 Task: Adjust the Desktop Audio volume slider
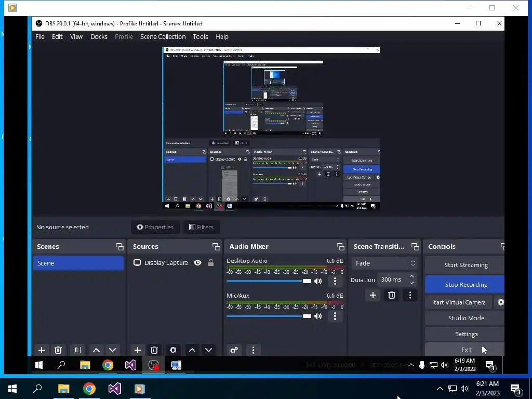pos(269,281)
